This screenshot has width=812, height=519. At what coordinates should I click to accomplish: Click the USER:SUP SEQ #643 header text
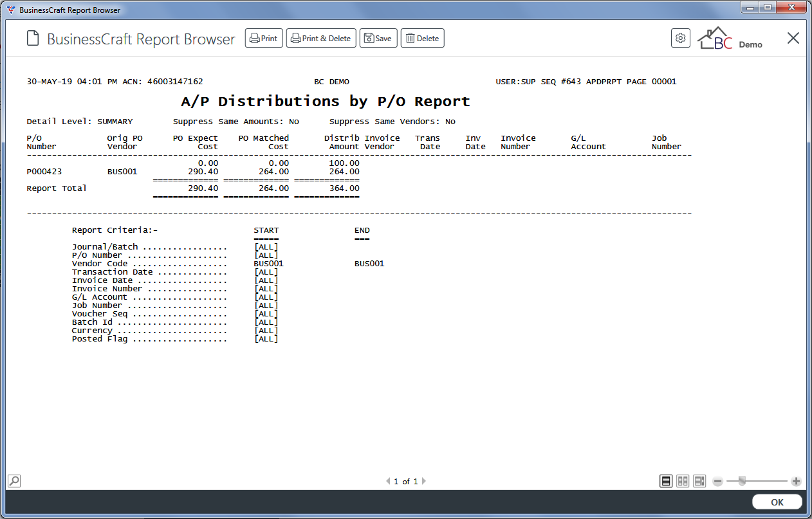coord(539,82)
